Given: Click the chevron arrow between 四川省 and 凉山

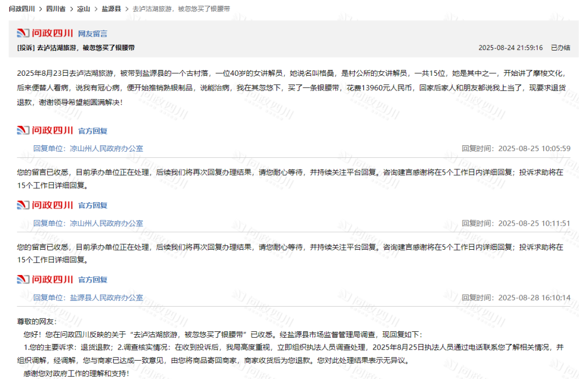Looking at the screenshot, I should tap(71, 9).
